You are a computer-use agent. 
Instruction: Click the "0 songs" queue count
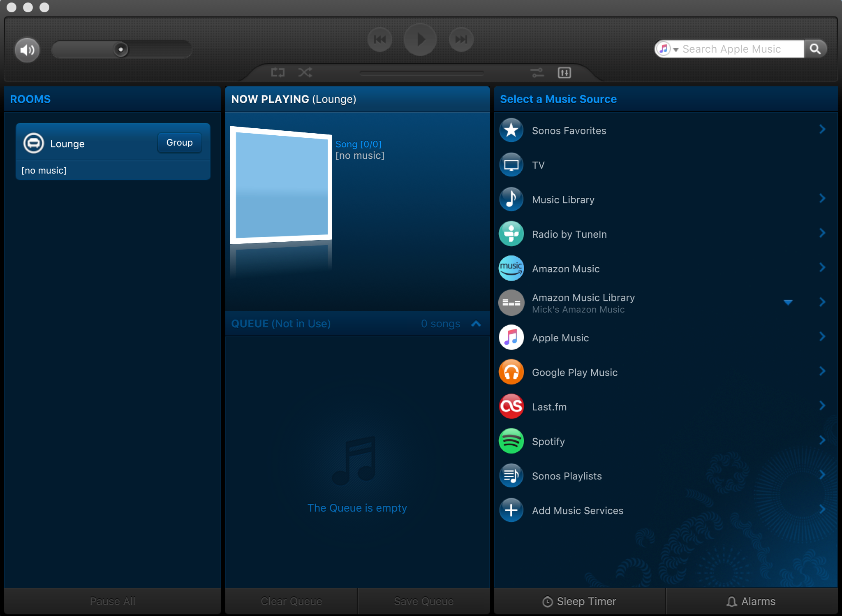click(440, 324)
